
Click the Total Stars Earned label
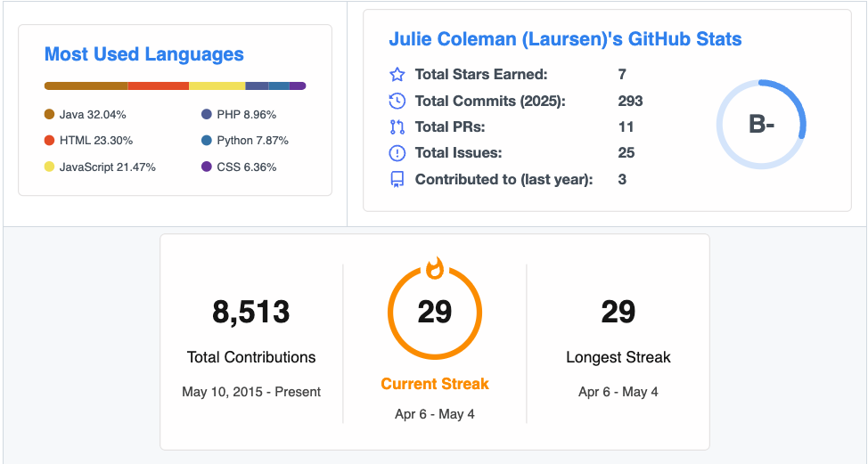pyautogui.click(x=481, y=74)
